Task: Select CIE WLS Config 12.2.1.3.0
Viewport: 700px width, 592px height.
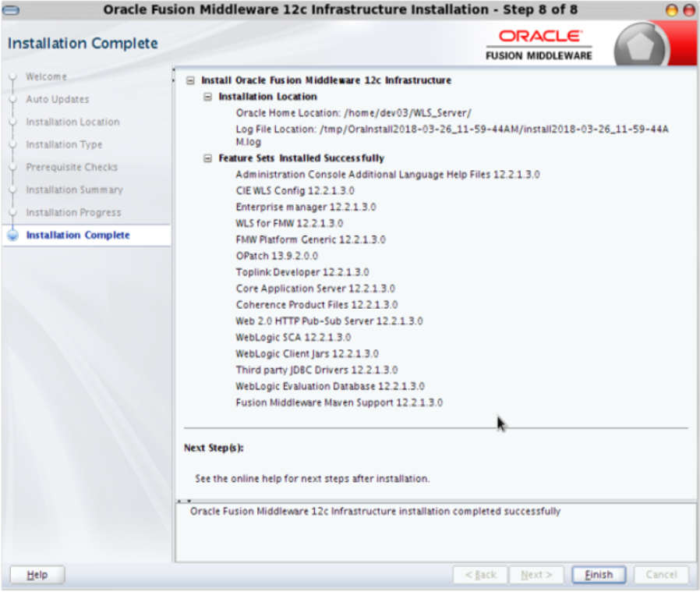Action: 295,191
